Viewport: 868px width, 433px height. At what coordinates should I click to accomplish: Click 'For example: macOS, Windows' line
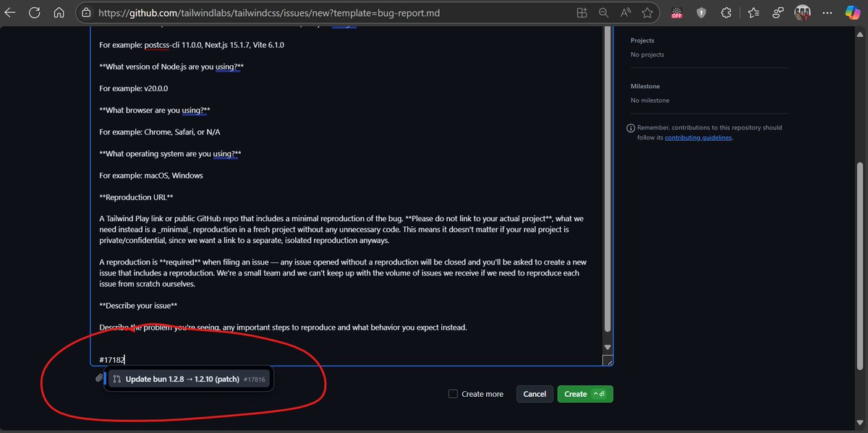(x=151, y=175)
